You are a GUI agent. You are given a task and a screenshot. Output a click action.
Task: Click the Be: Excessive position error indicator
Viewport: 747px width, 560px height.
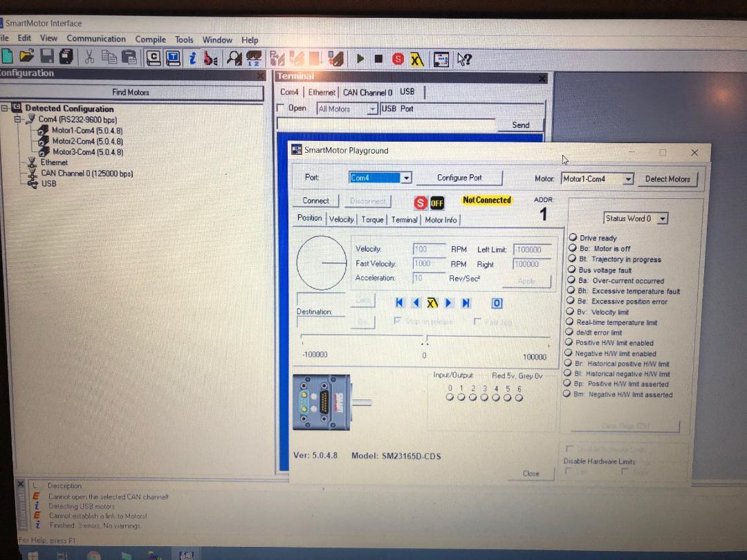[x=570, y=301]
